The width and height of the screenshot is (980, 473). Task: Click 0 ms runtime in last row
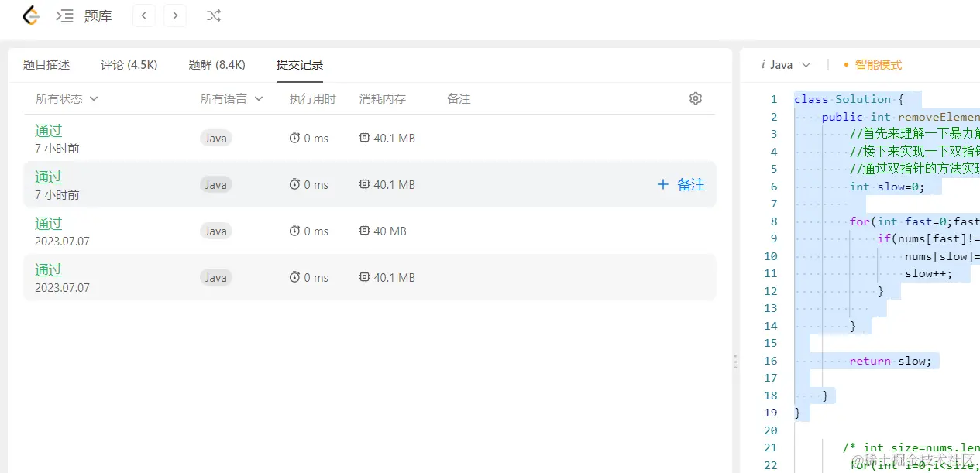click(x=316, y=277)
